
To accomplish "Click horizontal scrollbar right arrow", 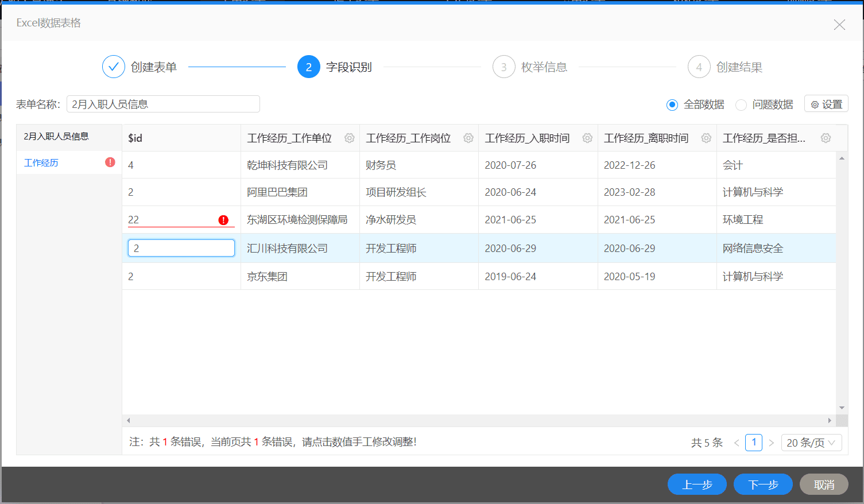I will [830, 421].
